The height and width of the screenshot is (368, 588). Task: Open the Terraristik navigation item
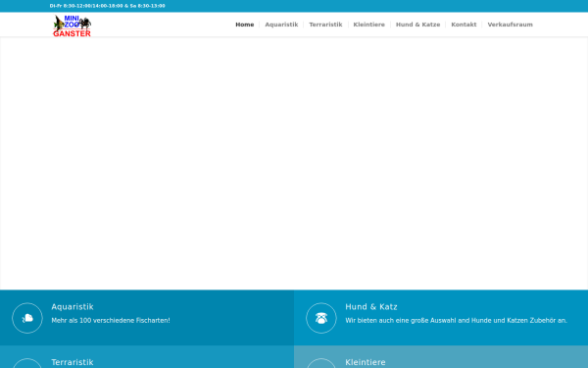(x=325, y=25)
